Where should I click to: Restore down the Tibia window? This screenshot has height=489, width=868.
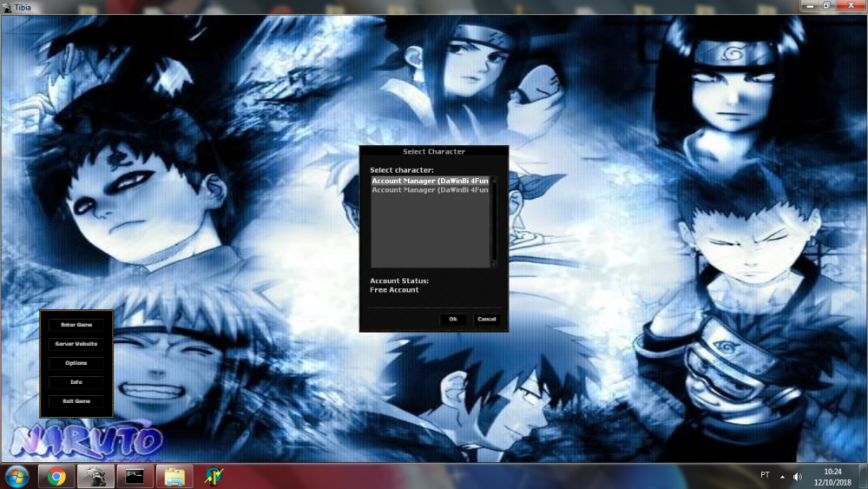(826, 5)
